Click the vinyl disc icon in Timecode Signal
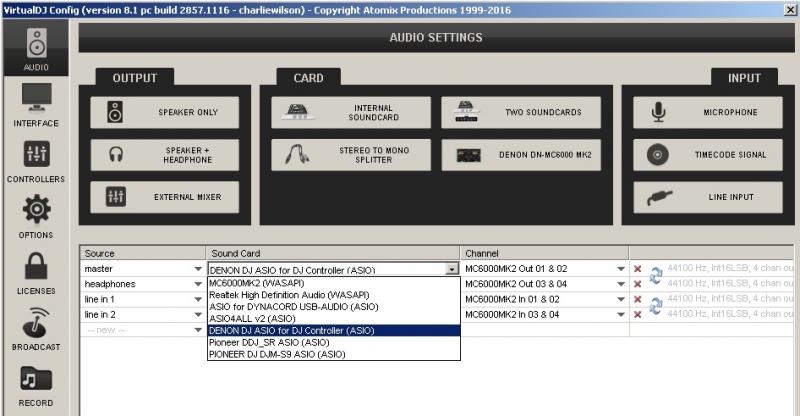 (x=658, y=155)
